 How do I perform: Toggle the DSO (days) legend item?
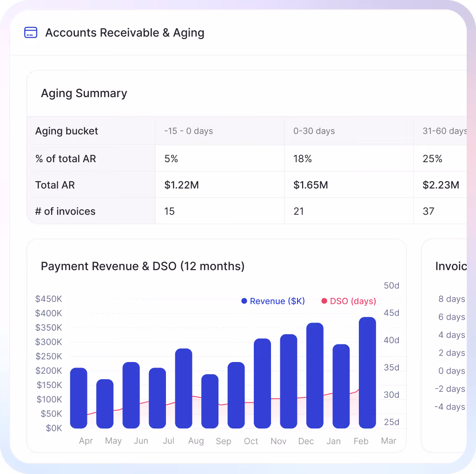pyautogui.click(x=349, y=301)
